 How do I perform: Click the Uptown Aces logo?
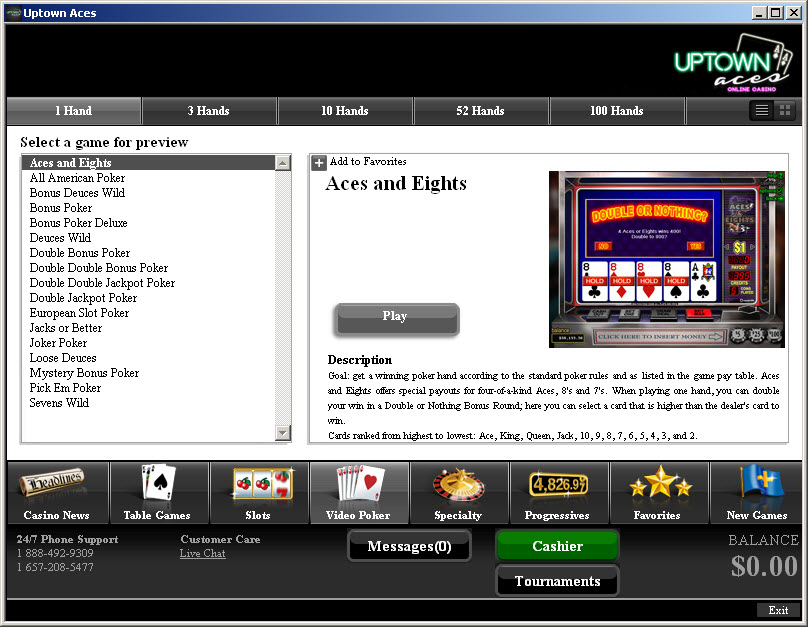coord(734,64)
